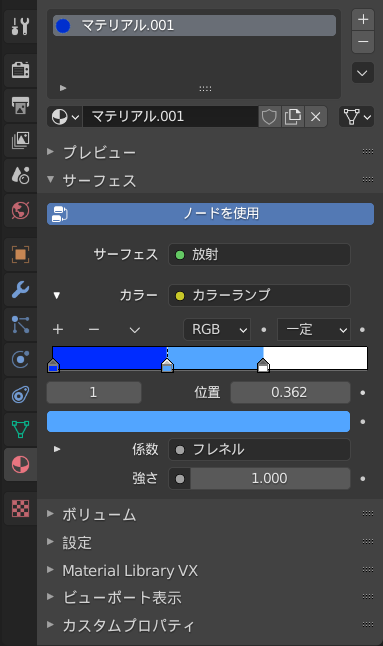Image resolution: width=383 pixels, height=646 pixels.
Task: Edit the マテリアル.001 material name field
Action: tap(170, 117)
